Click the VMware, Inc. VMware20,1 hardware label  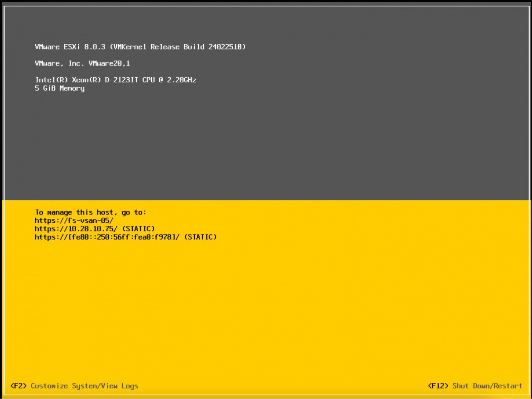point(82,63)
